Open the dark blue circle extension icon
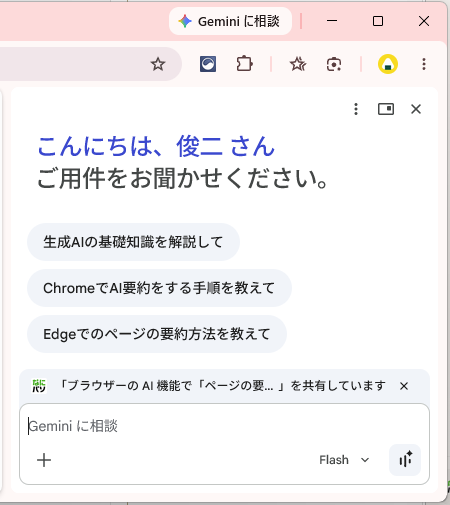Image resolution: width=450 pixels, height=505 pixels. tap(208, 64)
